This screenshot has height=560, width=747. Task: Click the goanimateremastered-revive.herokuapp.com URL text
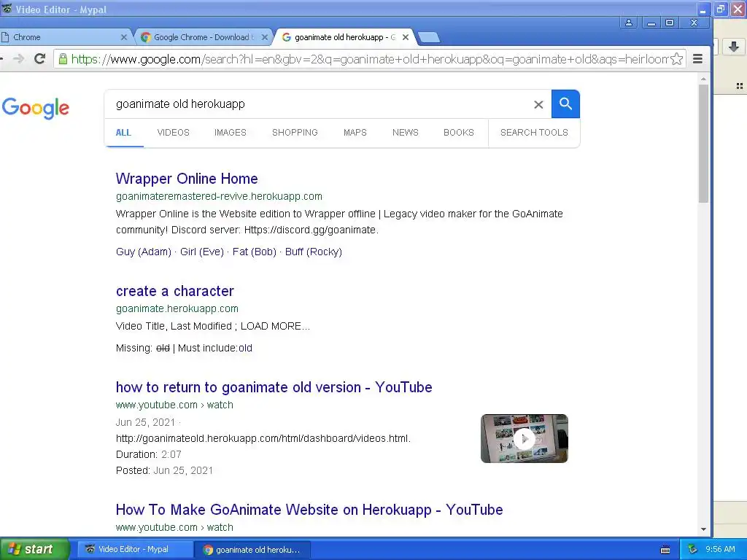[x=219, y=196]
